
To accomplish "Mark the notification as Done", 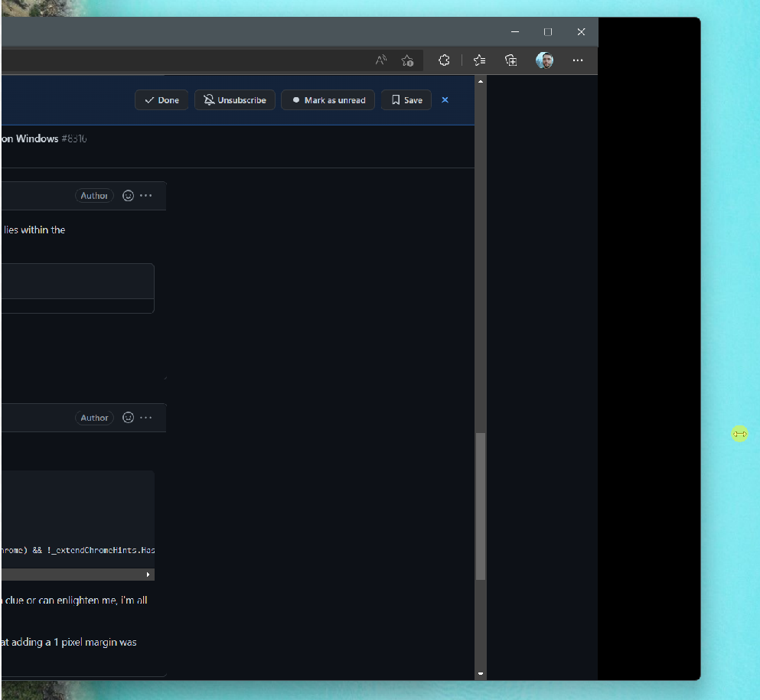I will pyautogui.click(x=161, y=99).
